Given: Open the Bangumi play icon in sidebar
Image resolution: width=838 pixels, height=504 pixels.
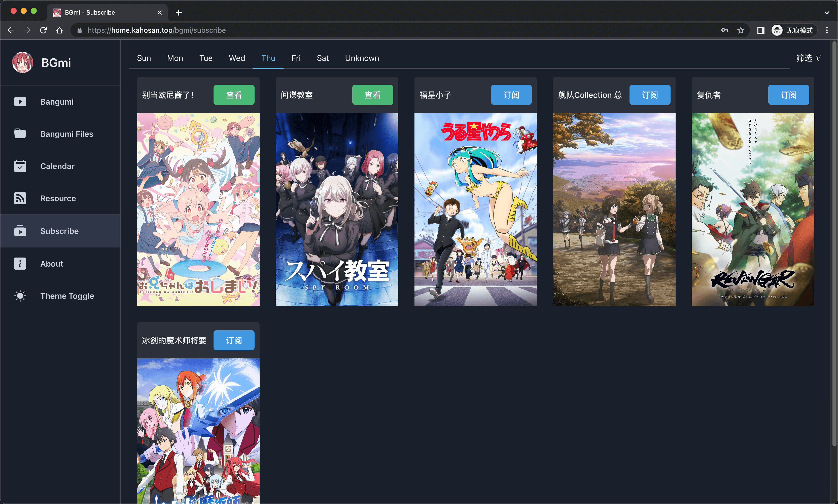Looking at the screenshot, I should pos(20,102).
